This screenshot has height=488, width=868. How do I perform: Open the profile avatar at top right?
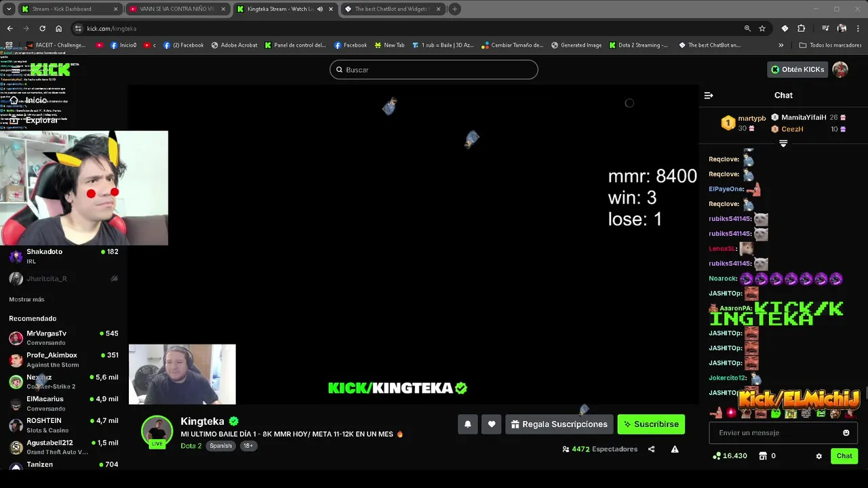pos(840,69)
